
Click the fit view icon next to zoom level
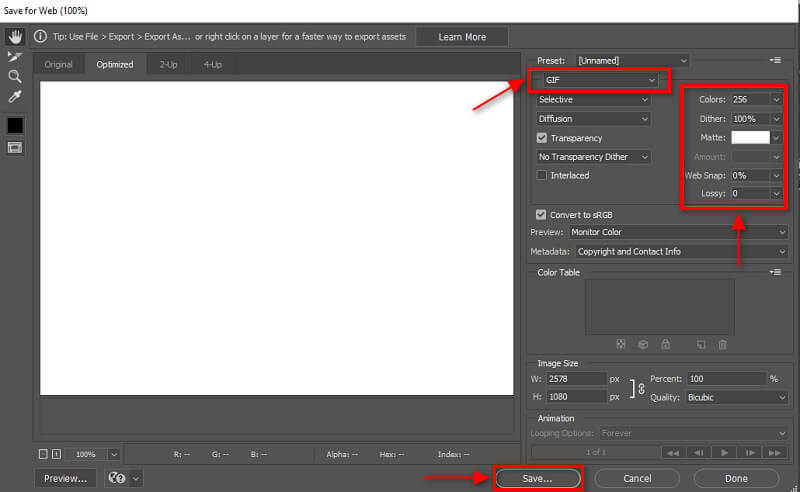[x=56, y=454]
